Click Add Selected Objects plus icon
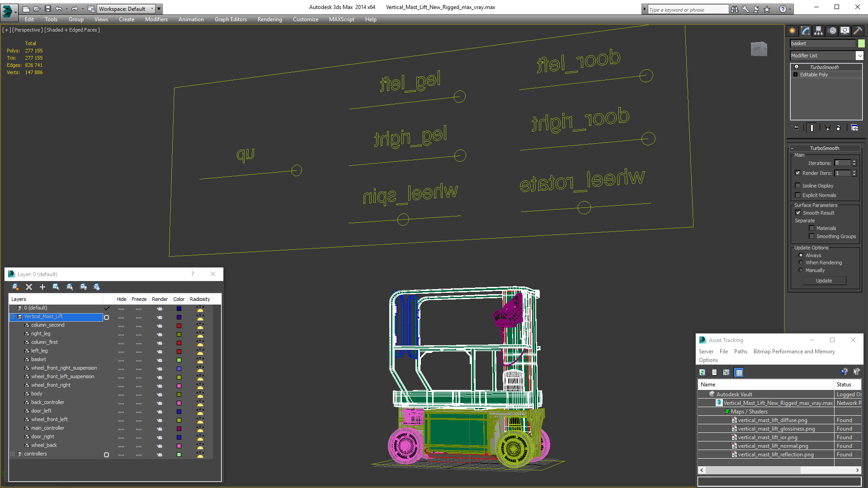The height and width of the screenshot is (488, 868). point(42,287)
